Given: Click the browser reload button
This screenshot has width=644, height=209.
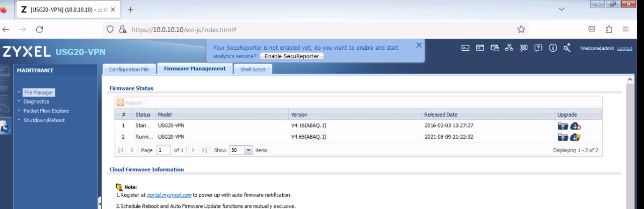Looking at the screenshot, I should pos(40,30).
